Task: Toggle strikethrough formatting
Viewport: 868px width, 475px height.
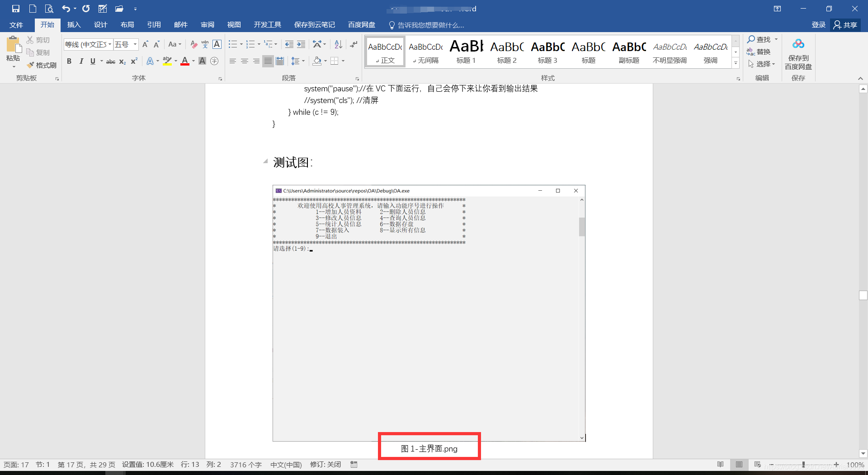Action: point(111,61)
